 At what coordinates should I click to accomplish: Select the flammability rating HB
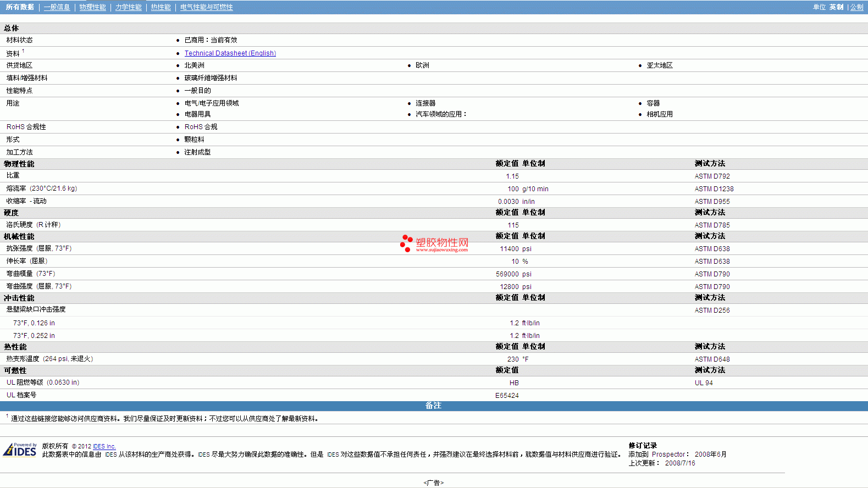point(514,383)
